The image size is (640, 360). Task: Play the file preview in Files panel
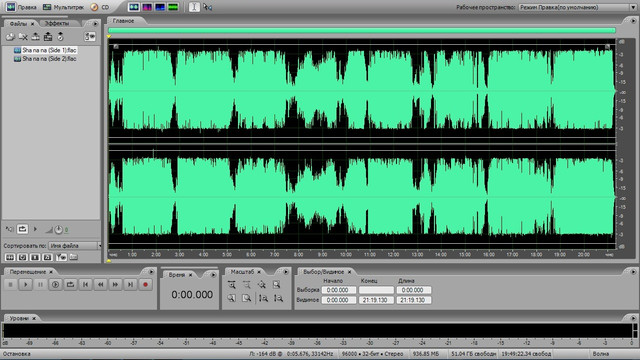coord(35,229)
